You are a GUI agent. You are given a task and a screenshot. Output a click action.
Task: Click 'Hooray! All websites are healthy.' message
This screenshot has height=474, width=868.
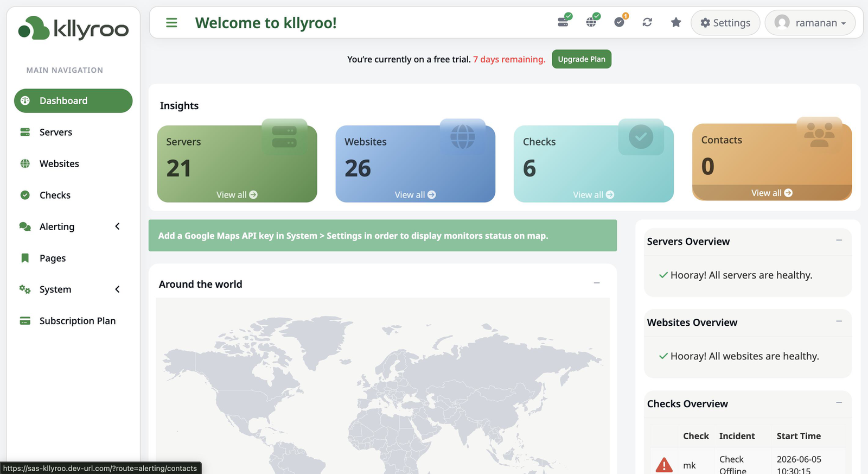click(745, 356)
